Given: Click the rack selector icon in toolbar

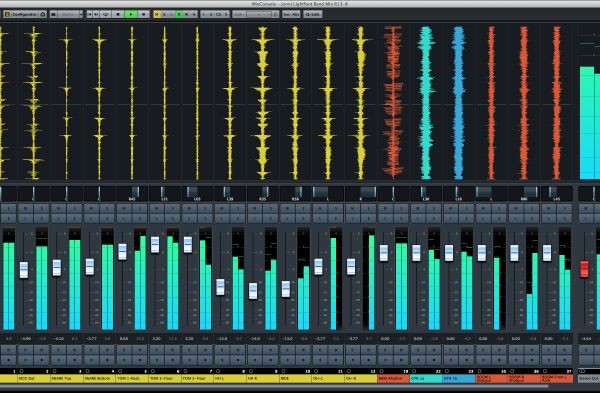Looking at the screenshot, I should [54, 14].
